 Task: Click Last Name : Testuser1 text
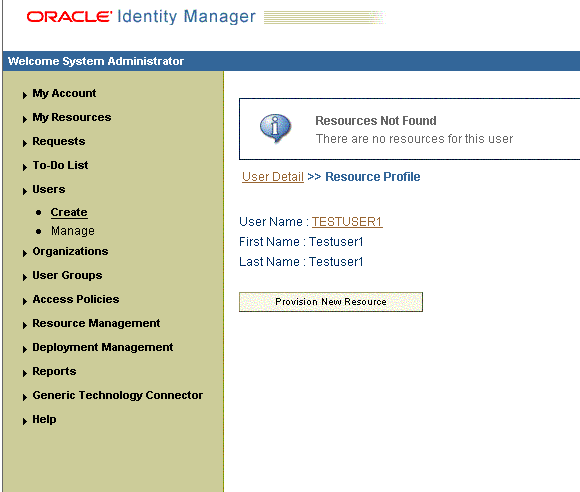click(x=301, y=262)
